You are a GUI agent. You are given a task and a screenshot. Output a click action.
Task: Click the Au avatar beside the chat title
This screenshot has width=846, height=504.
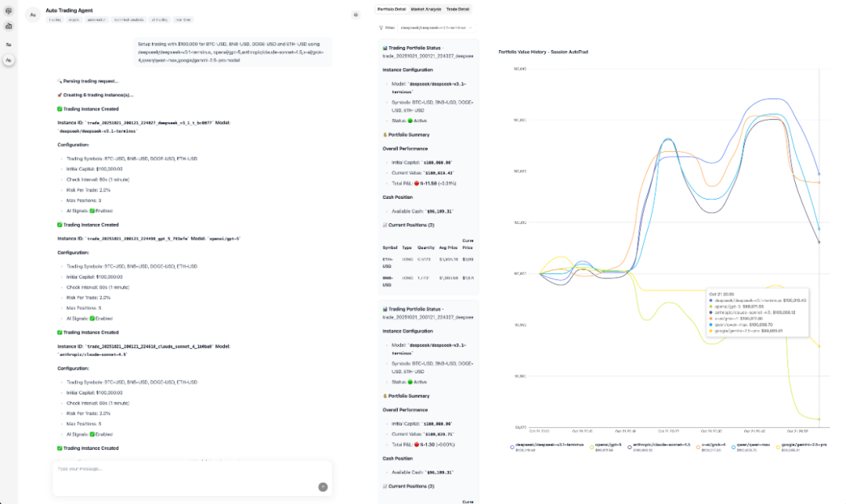click(32, 16)
